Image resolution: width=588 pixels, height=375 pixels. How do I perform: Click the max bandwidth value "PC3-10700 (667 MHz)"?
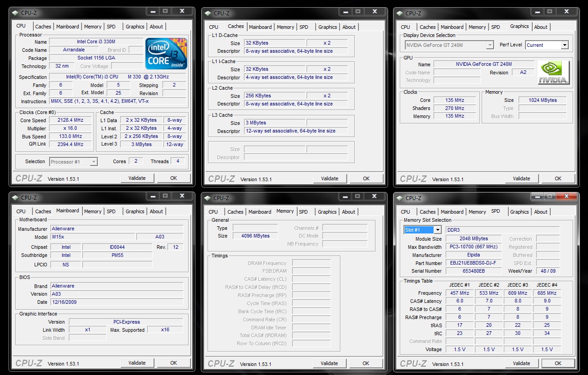pos(474,247)
